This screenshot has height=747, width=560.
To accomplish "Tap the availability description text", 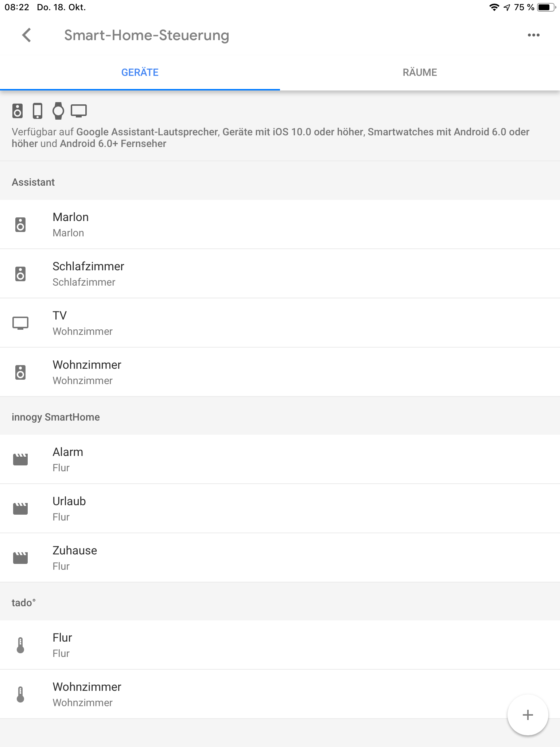I will [270, 138].
